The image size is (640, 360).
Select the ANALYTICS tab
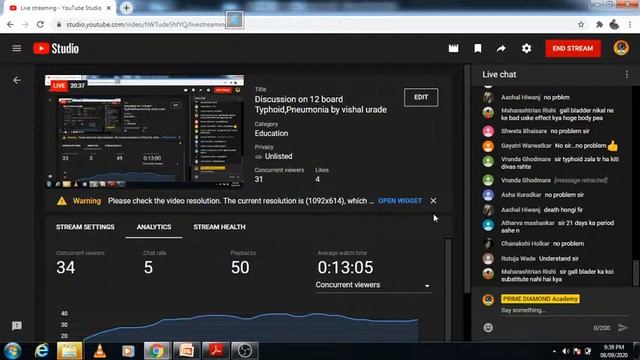coord(154,227)
